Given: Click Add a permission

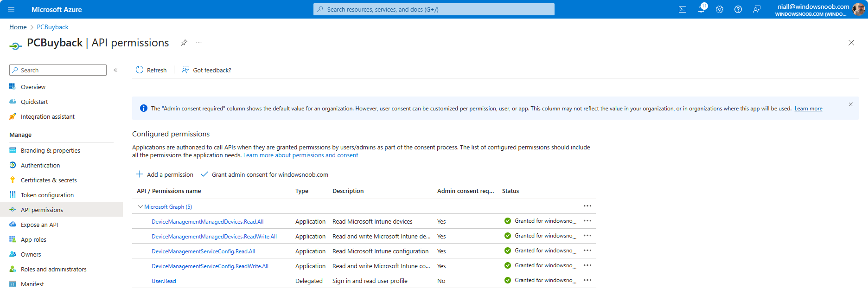Looking at the screenshot, I should [x=165, y=174].
